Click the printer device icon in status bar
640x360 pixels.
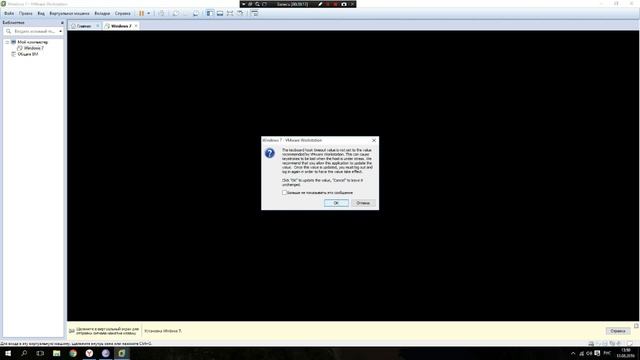(591, 344)
